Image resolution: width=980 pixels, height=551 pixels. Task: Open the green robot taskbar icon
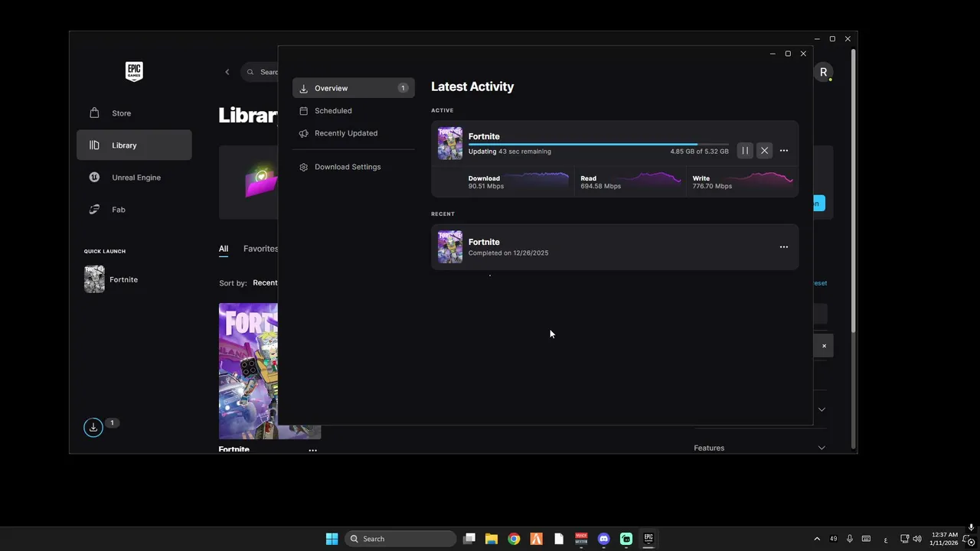point(626,539)
